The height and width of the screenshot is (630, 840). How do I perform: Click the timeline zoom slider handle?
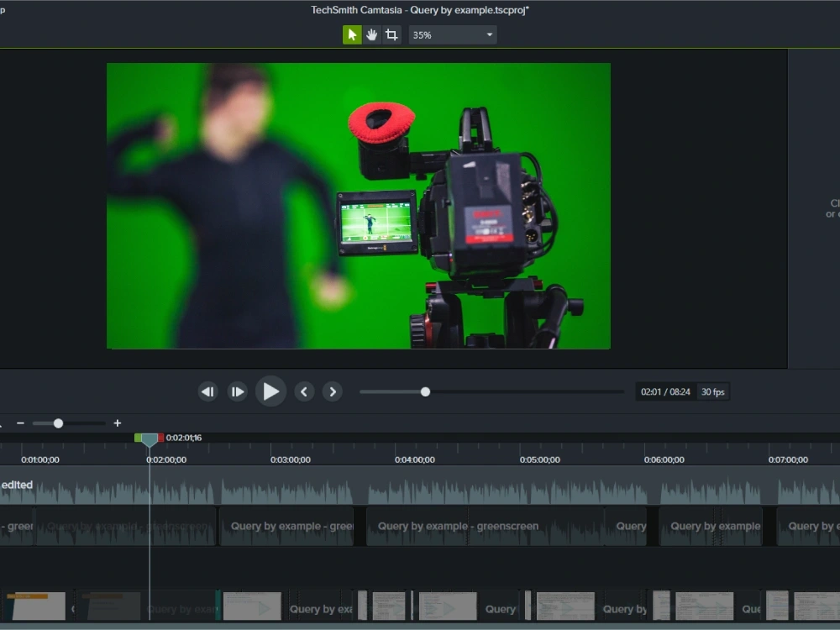[59, 423]
